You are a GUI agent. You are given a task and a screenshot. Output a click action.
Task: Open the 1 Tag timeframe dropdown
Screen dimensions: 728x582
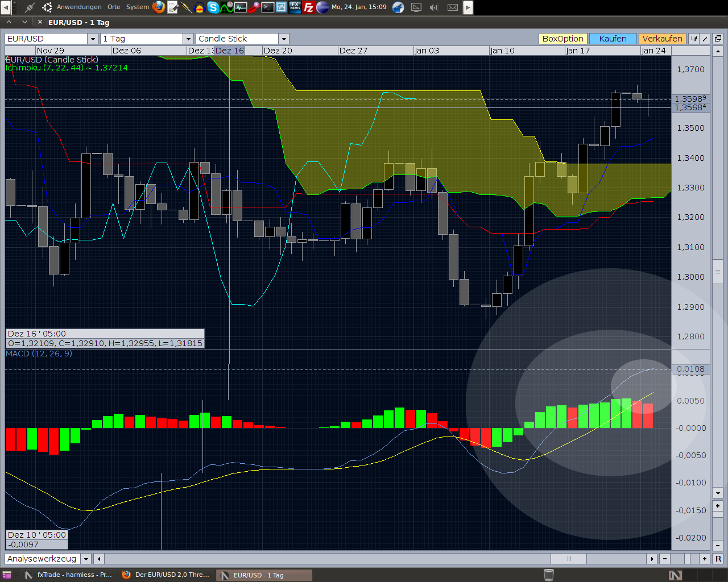point(188,39)
